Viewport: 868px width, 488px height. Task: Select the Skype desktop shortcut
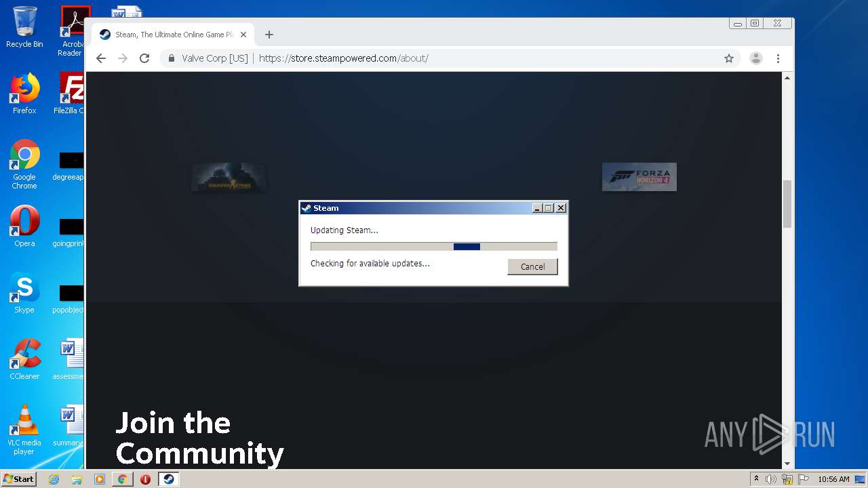pos(24,293)
